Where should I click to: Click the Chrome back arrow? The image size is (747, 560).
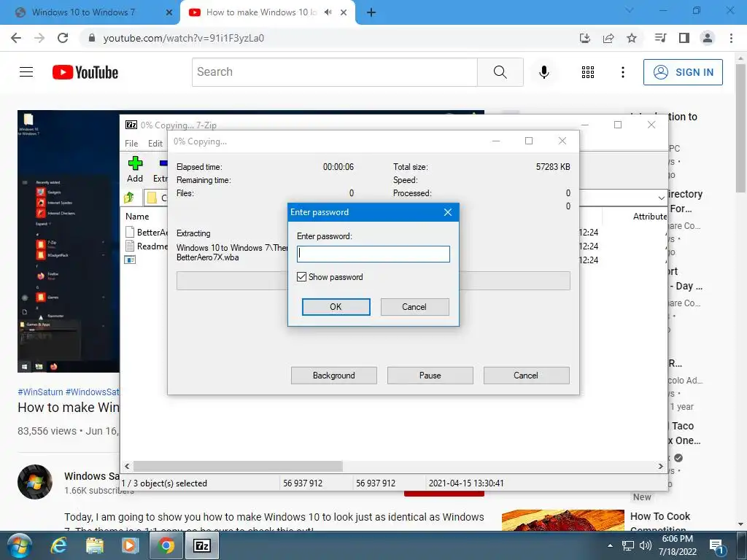(x=16, y=38)
